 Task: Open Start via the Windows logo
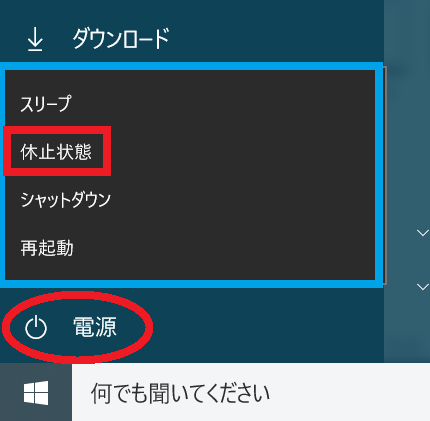(x=36, y=393)
